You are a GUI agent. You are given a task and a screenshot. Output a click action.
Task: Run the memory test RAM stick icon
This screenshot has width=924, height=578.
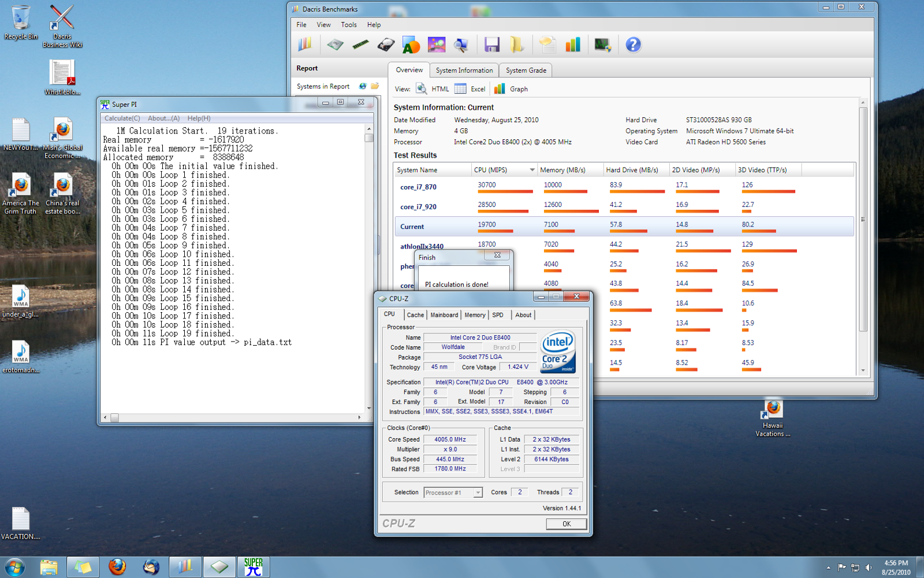point(360,45)
